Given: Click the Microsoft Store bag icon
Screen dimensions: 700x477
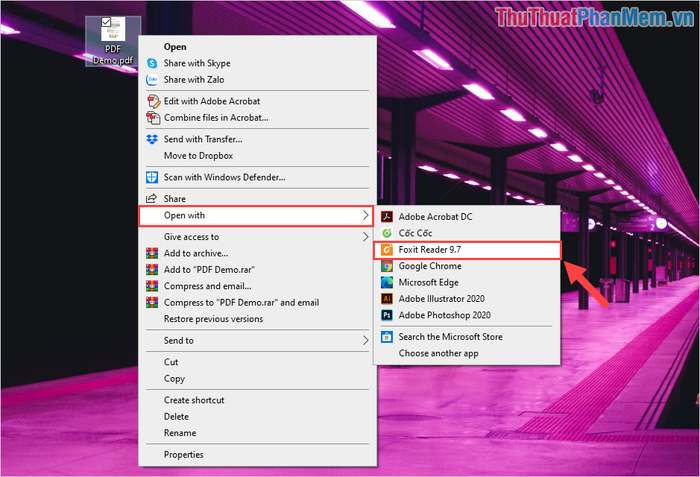Looking at the screenshot, I should pos(387,337).
